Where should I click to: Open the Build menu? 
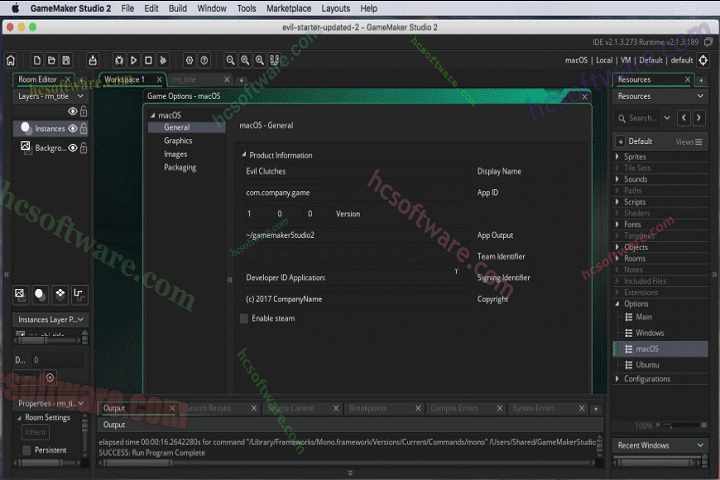tap(178, 8)
